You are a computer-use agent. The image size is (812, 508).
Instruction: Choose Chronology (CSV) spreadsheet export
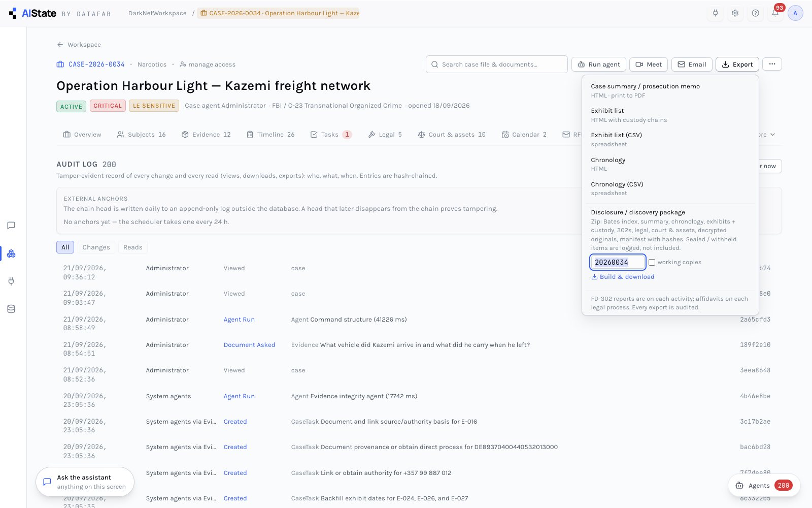pos(670,188)
